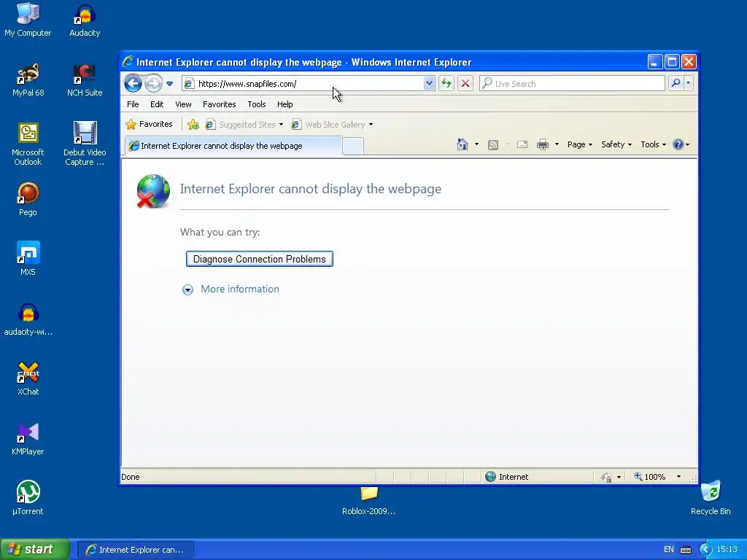
Task: Click the Home icon in command bar
Action: point(462,144)
